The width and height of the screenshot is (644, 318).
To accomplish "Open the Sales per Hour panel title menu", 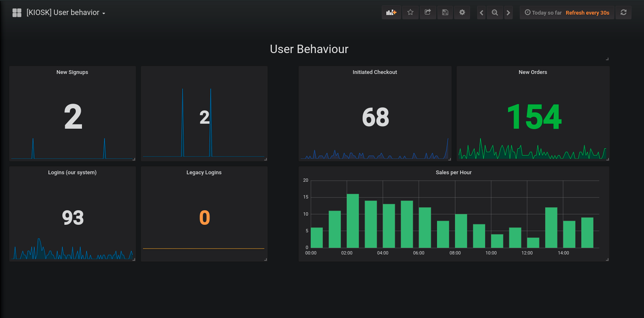I will tap(454, 172).
